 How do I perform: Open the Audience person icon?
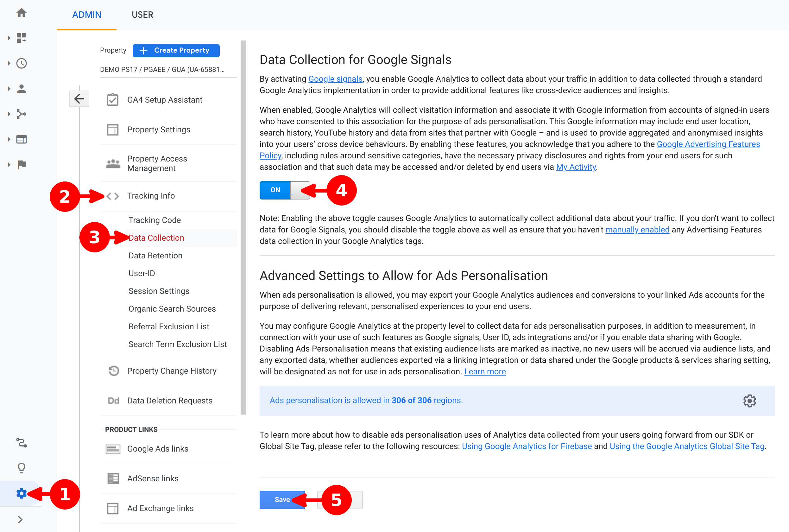[x=21, y=89]
